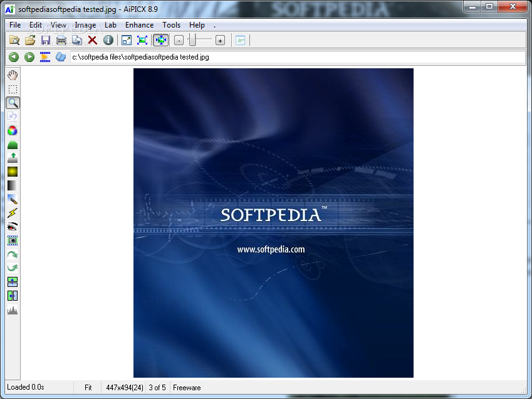Rotate image clockwise with green arrow
Image resolution: width=532 pixels, height=399 pixels.
click(13, 254)
